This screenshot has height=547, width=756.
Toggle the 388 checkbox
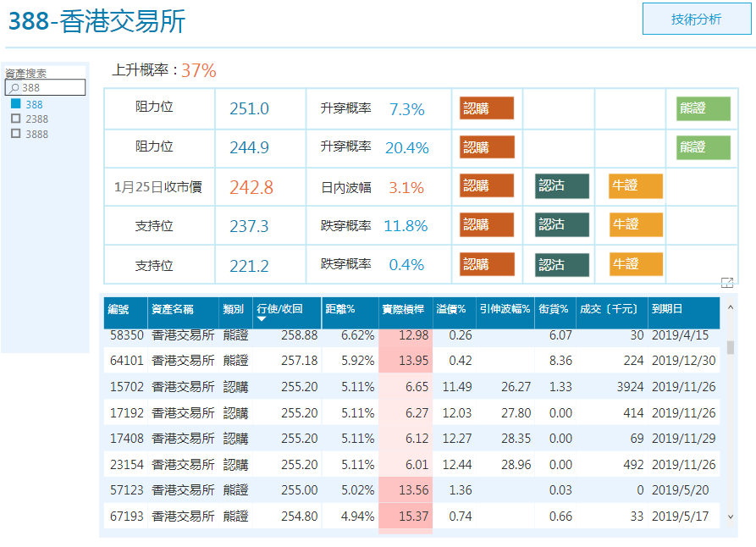pos(16,103)
